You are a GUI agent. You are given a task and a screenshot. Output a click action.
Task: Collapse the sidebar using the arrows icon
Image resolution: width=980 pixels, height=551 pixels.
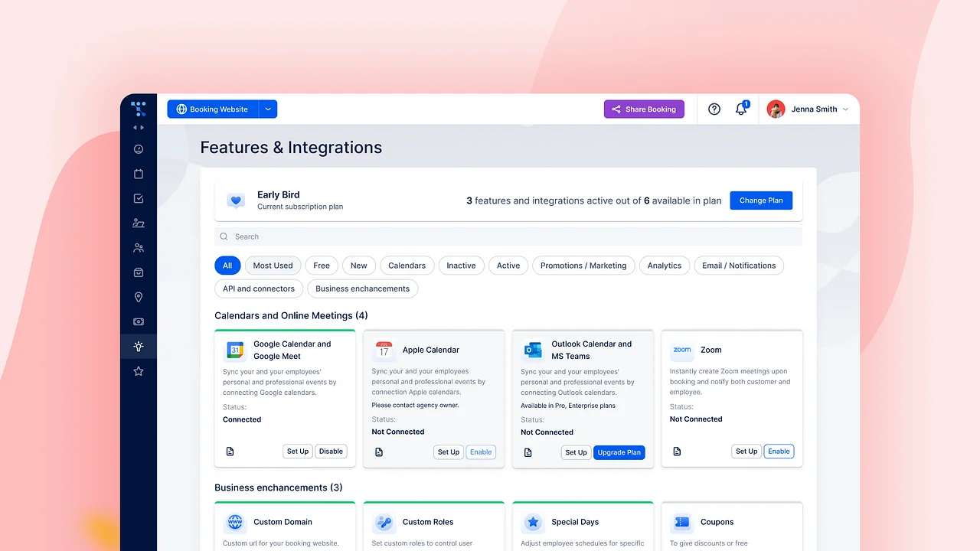click(139, 127)
